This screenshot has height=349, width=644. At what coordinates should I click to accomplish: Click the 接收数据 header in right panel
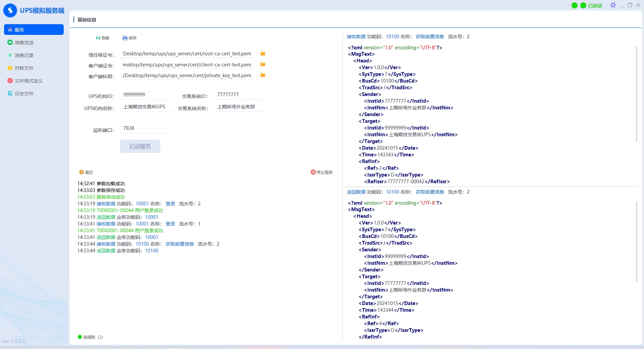[356, 37]
